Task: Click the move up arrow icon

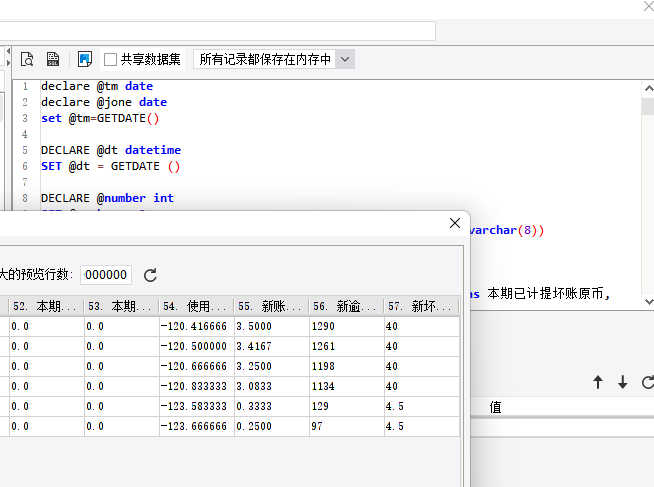Action: pyautogui.click(x=598, y=382)
